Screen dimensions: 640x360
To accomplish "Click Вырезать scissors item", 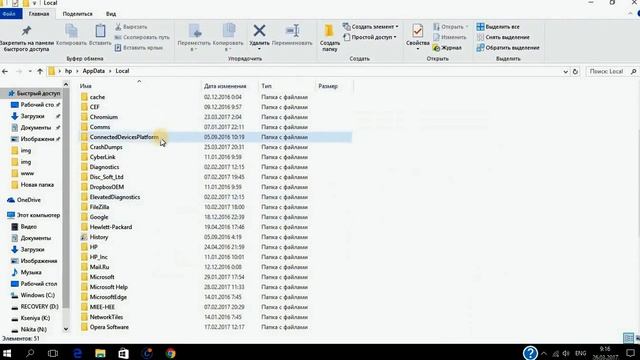I will point(131,27).
